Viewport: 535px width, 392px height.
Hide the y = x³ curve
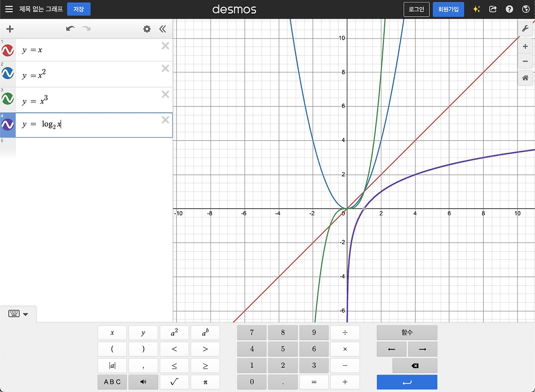point(7,98)
